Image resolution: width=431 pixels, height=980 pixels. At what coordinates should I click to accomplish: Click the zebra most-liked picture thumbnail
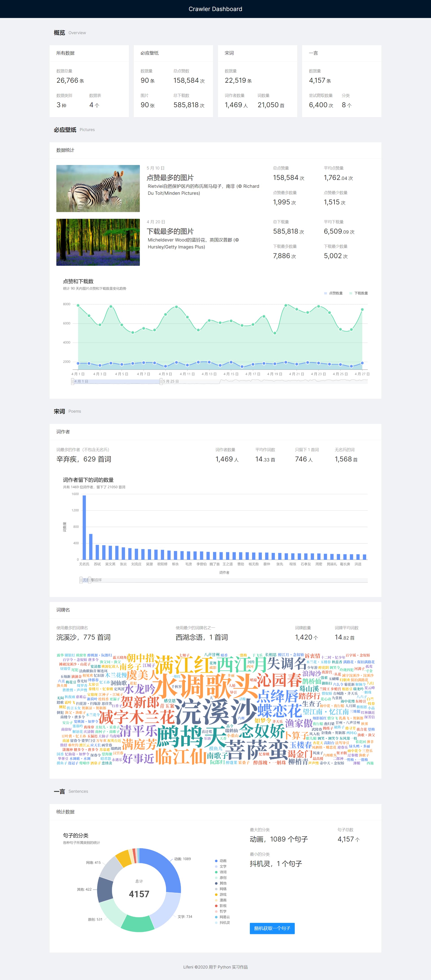[x=98, y=188]
